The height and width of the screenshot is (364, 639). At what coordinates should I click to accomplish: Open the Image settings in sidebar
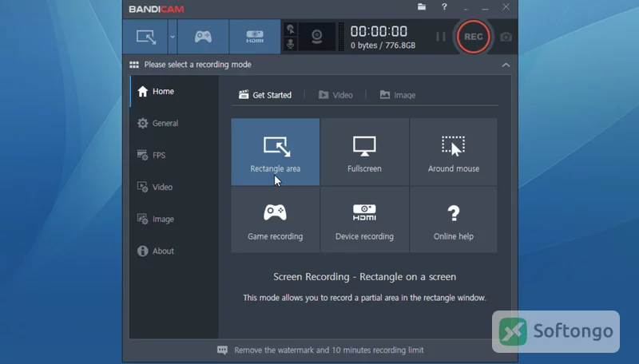coord(174,219)
